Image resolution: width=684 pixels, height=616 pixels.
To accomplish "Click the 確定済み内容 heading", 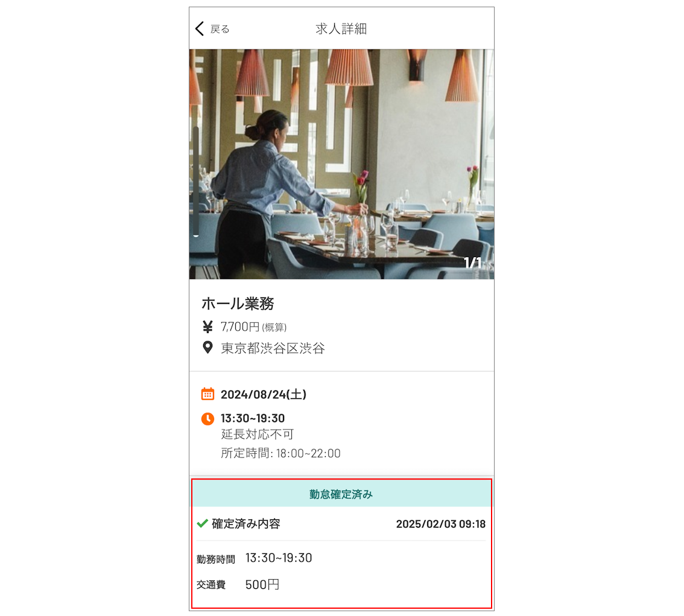I will (246, 524).
